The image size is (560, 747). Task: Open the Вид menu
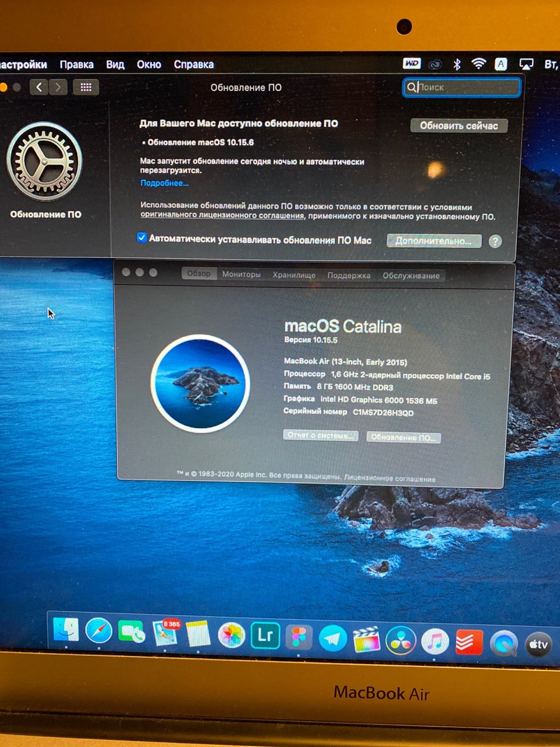click(x=115, y=64)
